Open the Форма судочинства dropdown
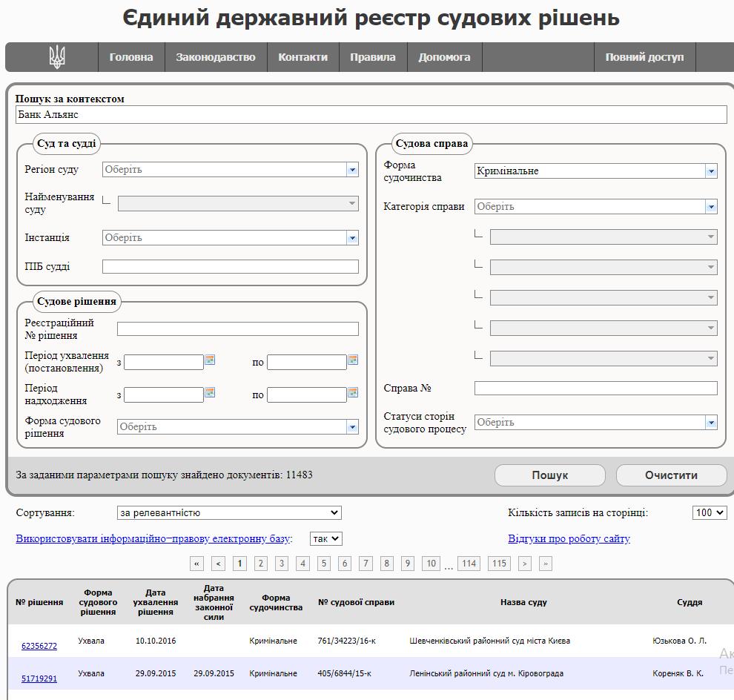 pyautogui.click(x=711, y=171)
